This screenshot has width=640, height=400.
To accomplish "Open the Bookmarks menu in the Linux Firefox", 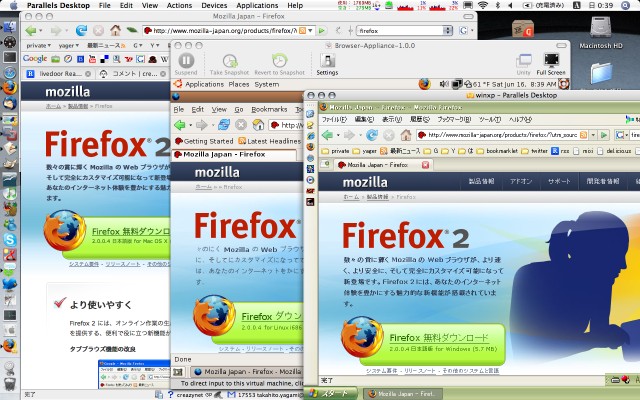I will pos(269,108).
